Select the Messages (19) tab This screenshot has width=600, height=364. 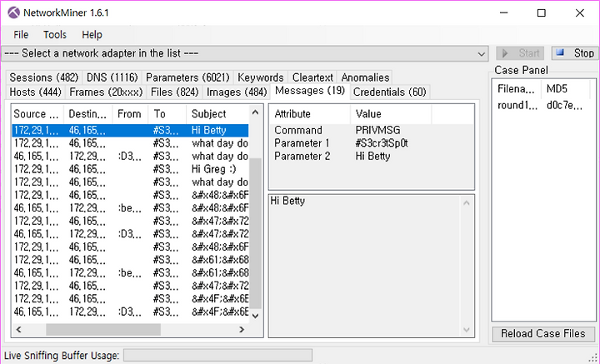pyautogui.click(x=310, y=91)
